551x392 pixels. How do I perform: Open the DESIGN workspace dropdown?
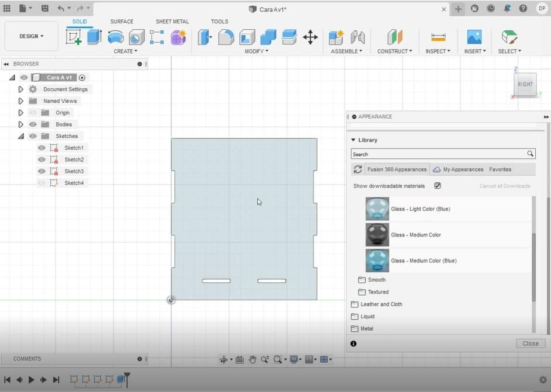(31, 36)
